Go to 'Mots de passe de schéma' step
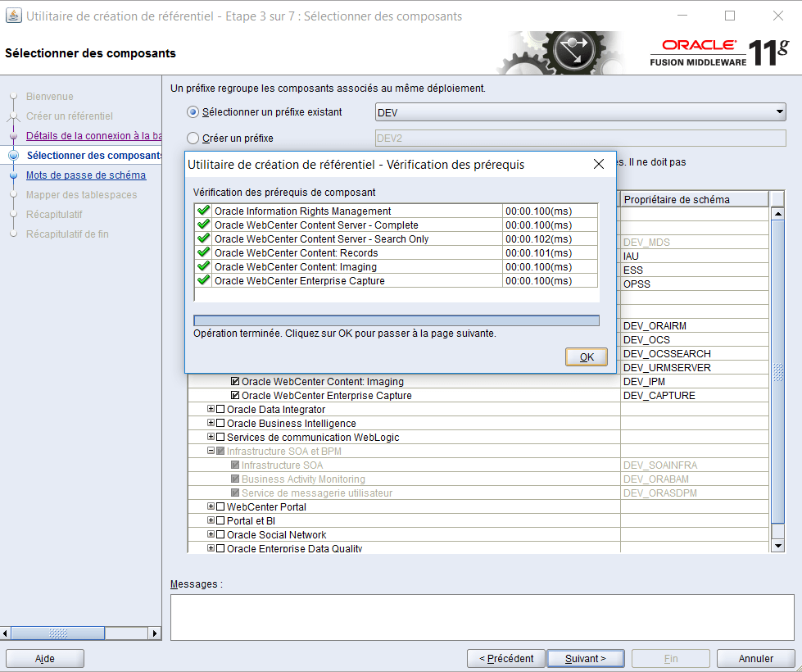 pyautogui.click(x=86, y=175)
